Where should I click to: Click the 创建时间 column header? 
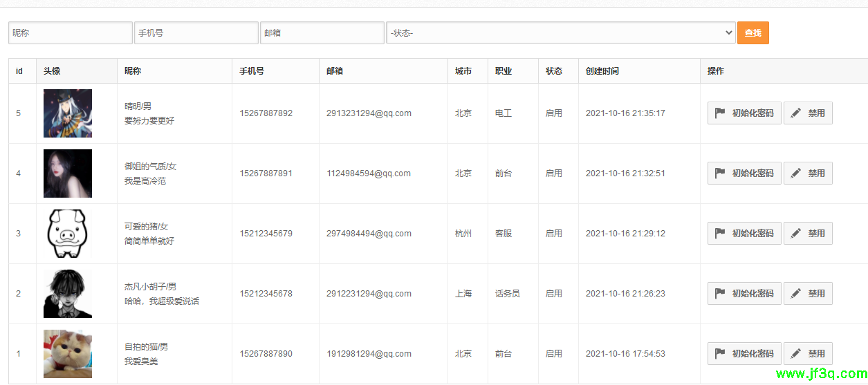pos(602,71)
